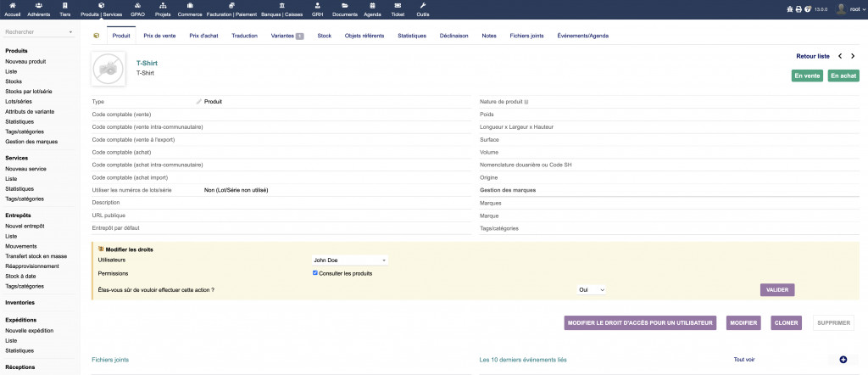Toggle the En vente status
Viewport: 868px width, 375px height.
[x=807, y=76]
